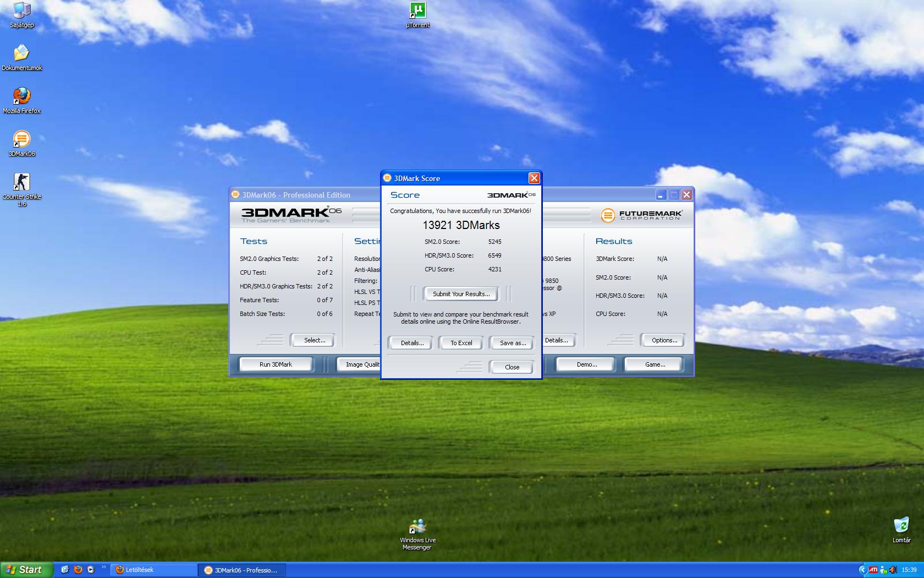The height and width of the screenshot is (578, 924).
Task: Click the 3DMark Score dialog title icon
Action: coord(387,178)
